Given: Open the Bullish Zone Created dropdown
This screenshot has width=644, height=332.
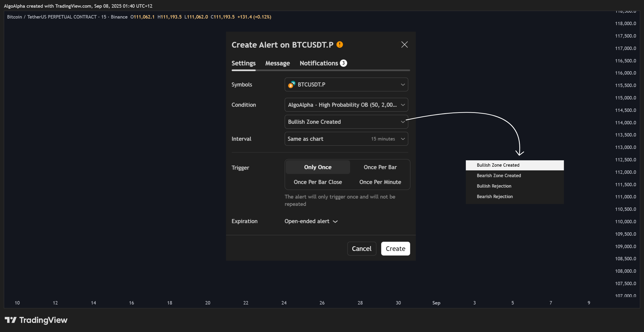Looking at the screenshot, I should 346,122.
